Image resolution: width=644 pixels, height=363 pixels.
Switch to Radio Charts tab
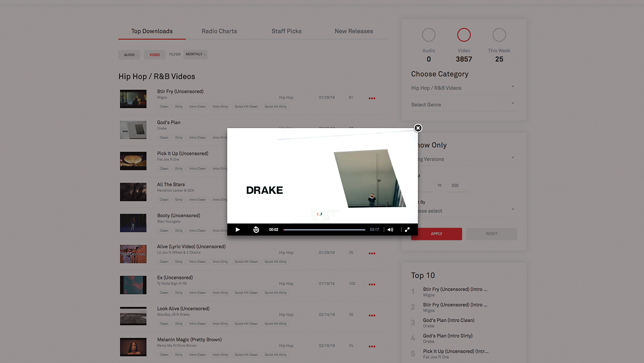tap(219, 31)
